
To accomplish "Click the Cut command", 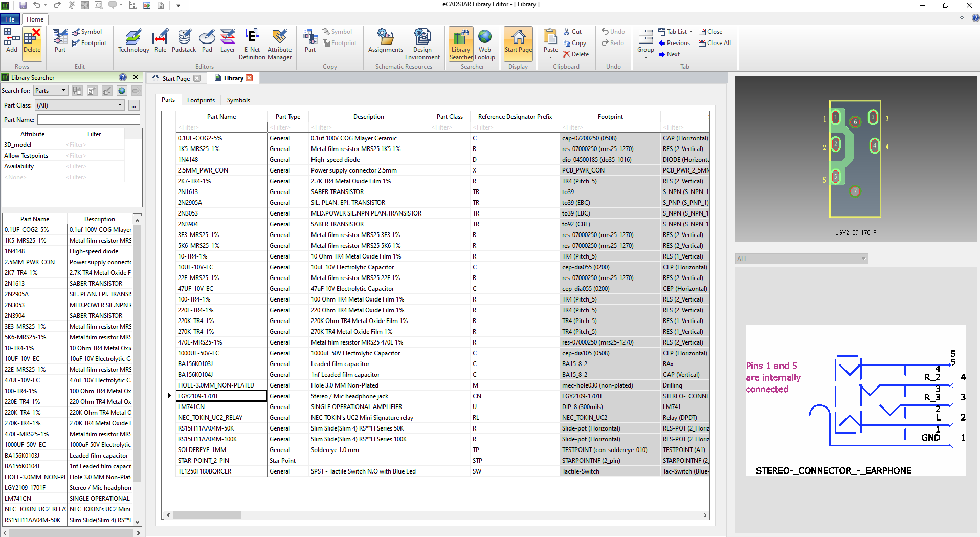I will pos(572,32).
